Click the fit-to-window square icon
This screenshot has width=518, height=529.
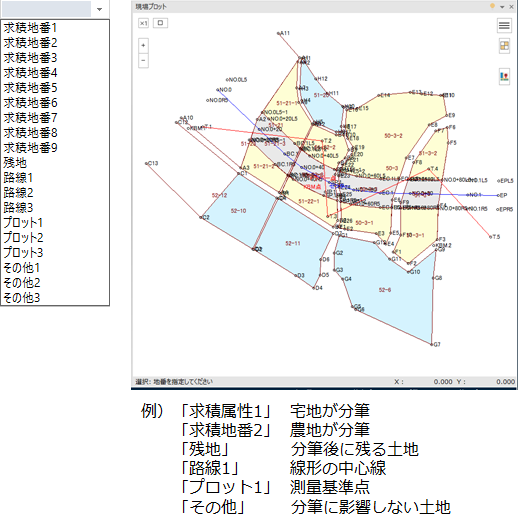tap(160, 23)
